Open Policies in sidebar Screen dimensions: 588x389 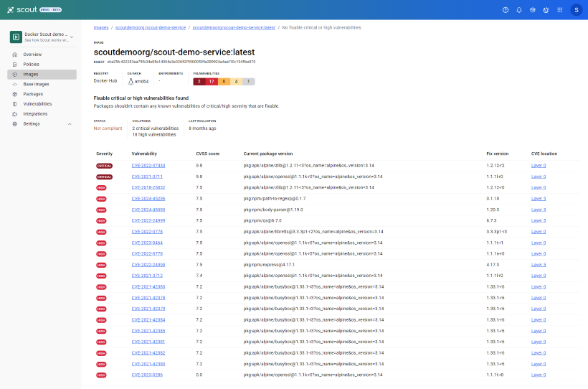pyautogui.click(x=31, y=65)
